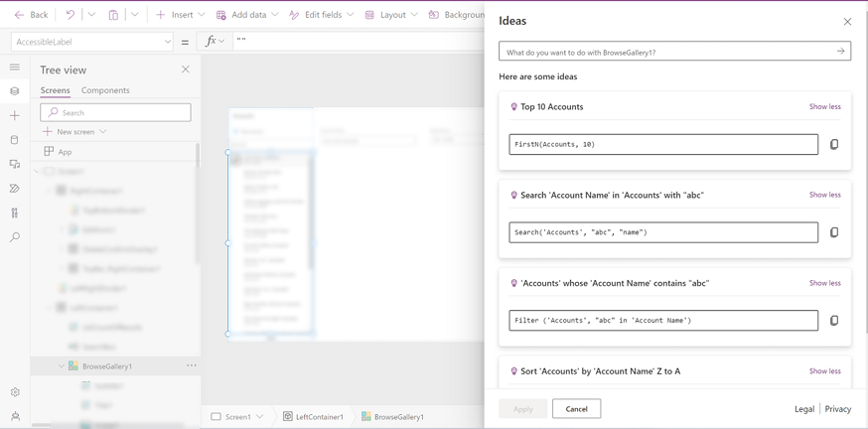Expand the New screen dropdown

(x=102, y=132)
